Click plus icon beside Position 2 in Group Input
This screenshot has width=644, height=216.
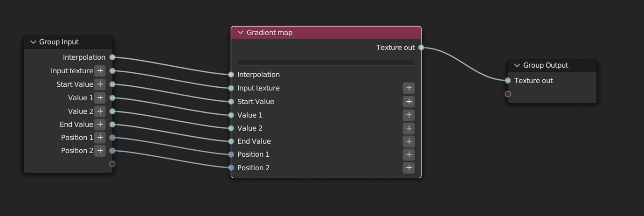coord(100,151)
